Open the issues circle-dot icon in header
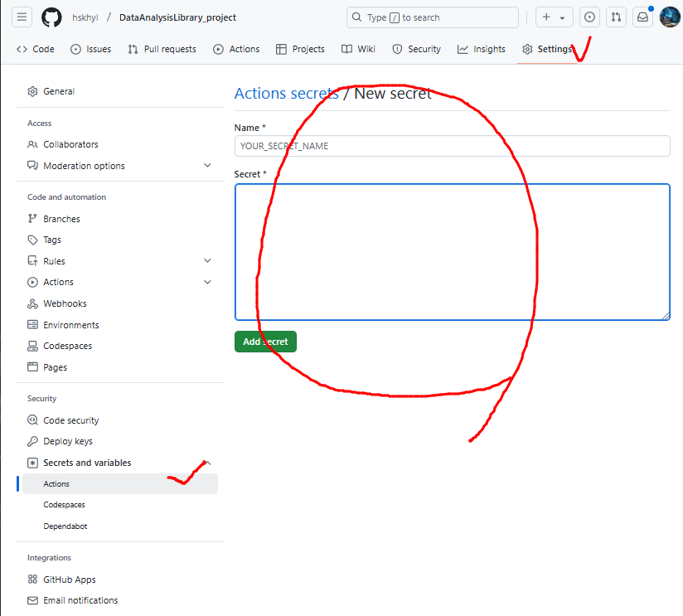Viewport: 683px width, 616px height. click(589, 17)
